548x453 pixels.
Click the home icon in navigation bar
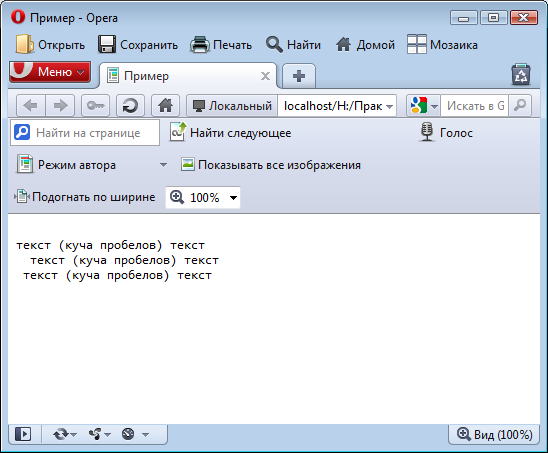point(165,105)
